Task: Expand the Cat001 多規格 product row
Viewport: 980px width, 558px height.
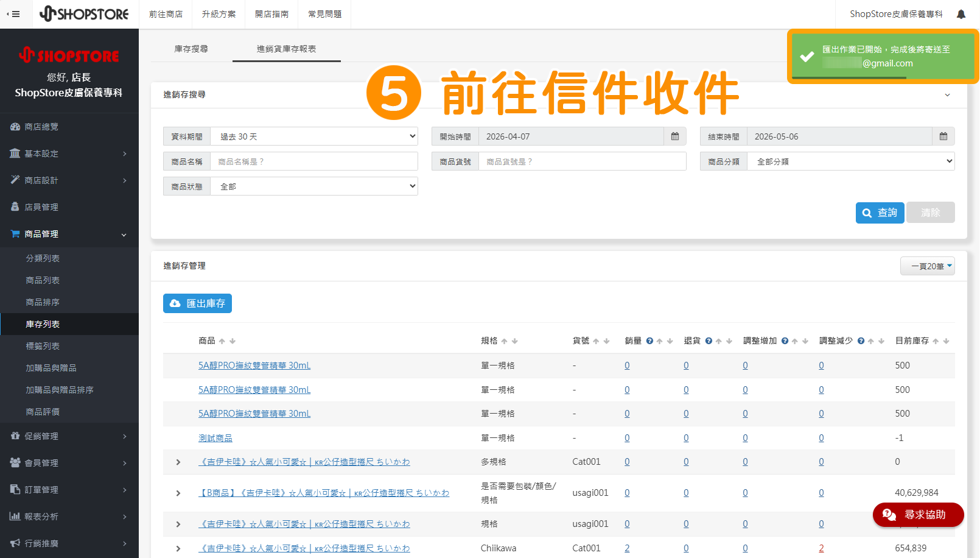Action: click(x=178, y=462)
